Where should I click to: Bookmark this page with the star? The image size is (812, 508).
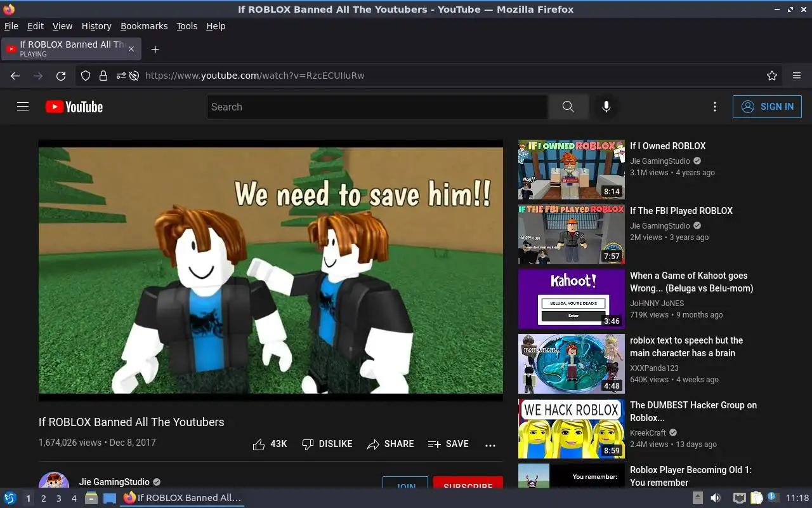772,76
